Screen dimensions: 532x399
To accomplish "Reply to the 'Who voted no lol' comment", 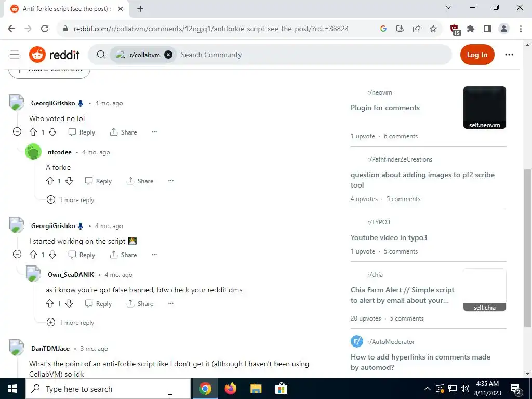I will click(x=82, y=132).
